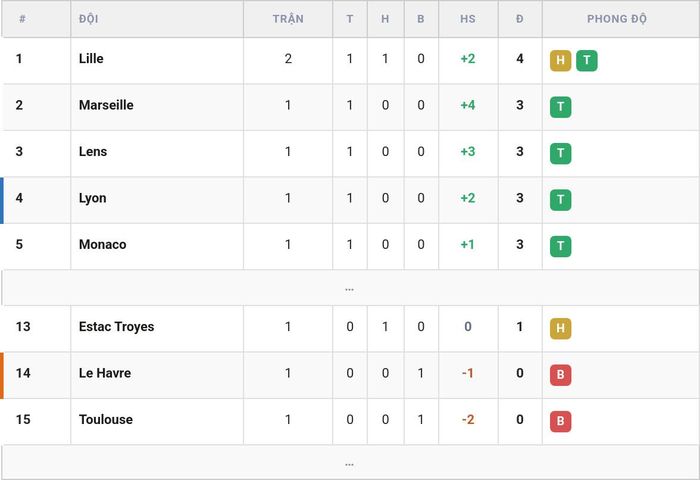Screen dimensions: 700x480
Task: Select the PHONG ĐỘ column header
Action: pyautogui.click(x=617, y=19)
